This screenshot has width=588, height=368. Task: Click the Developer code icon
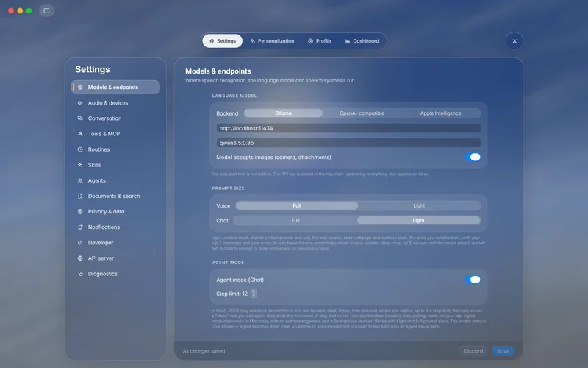(80, 243)
